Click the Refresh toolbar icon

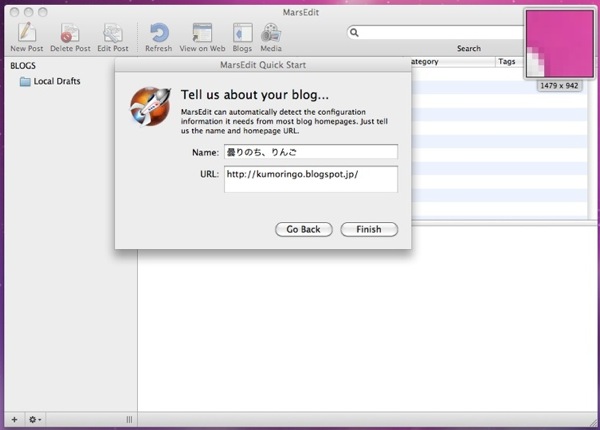coord(159,32)
